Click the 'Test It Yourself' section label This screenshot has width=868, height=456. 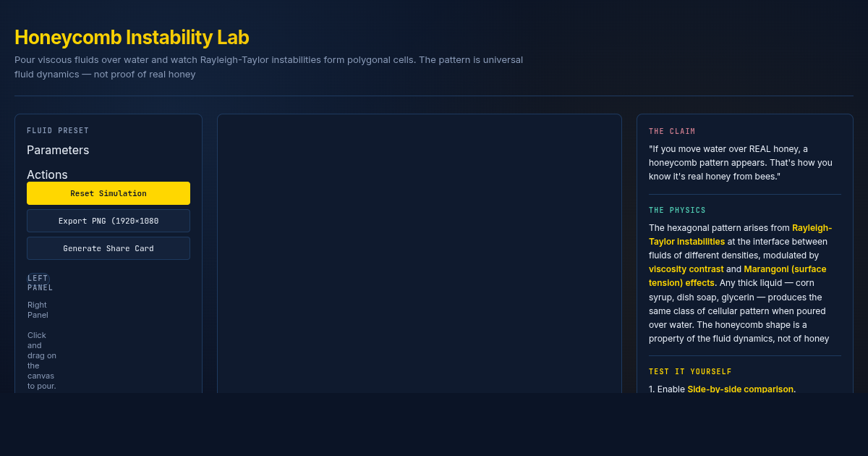pyautogui.click(x=690, y=372)
